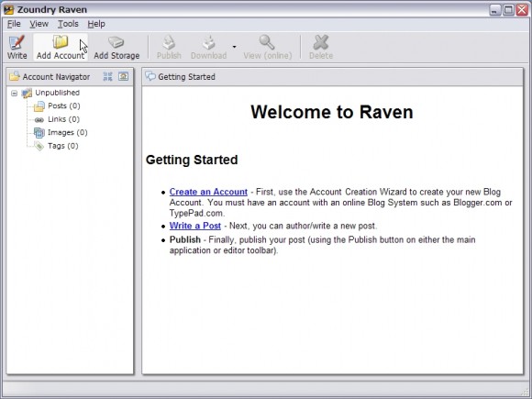Open the Create an Account link
The width and height of the screenshot is (532, 399).
pos(208,192)
